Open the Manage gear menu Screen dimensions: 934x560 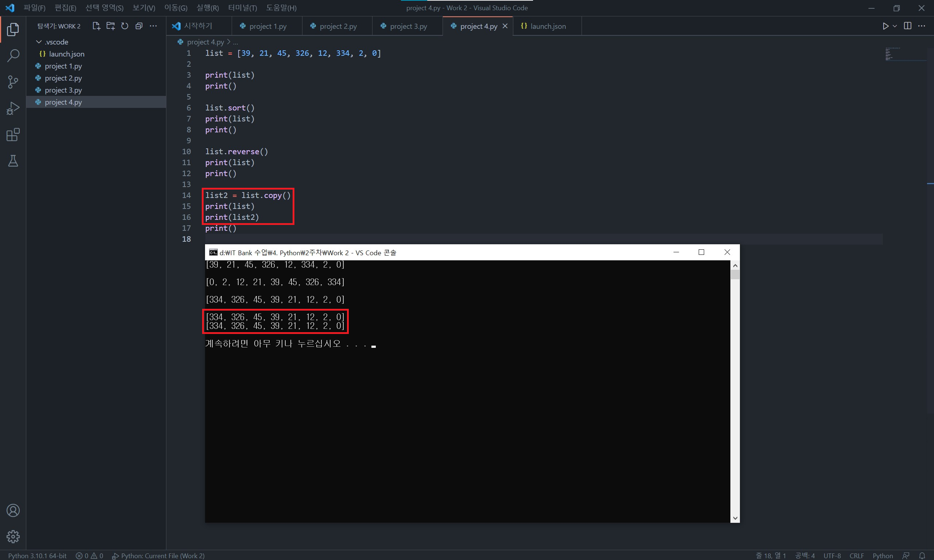click(13, 536)
